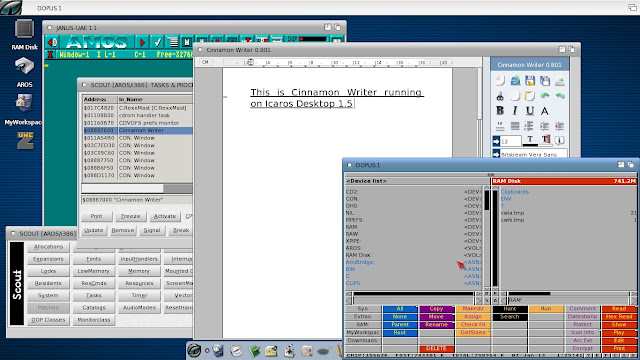The height and width of the screenshot is (360, 640).
Task: Click the Cinnamon Writer ruler tab marker
Action: (250, 62)
